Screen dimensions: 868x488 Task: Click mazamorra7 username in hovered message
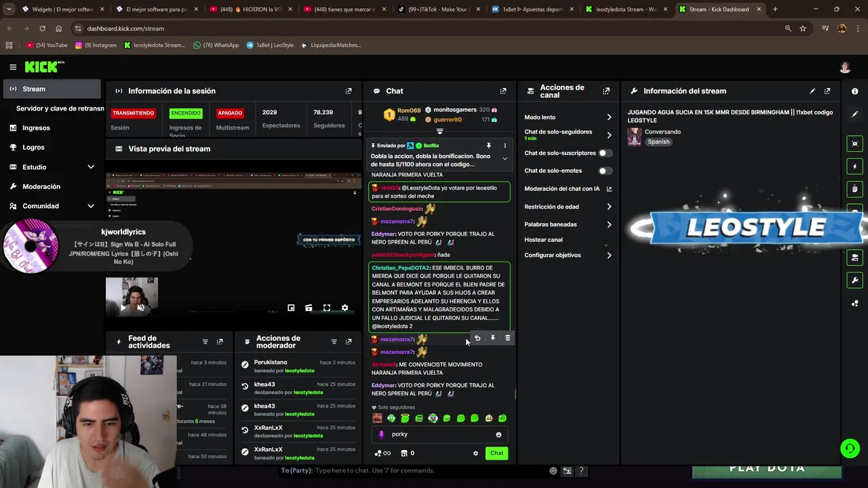(x=397, y=340)
